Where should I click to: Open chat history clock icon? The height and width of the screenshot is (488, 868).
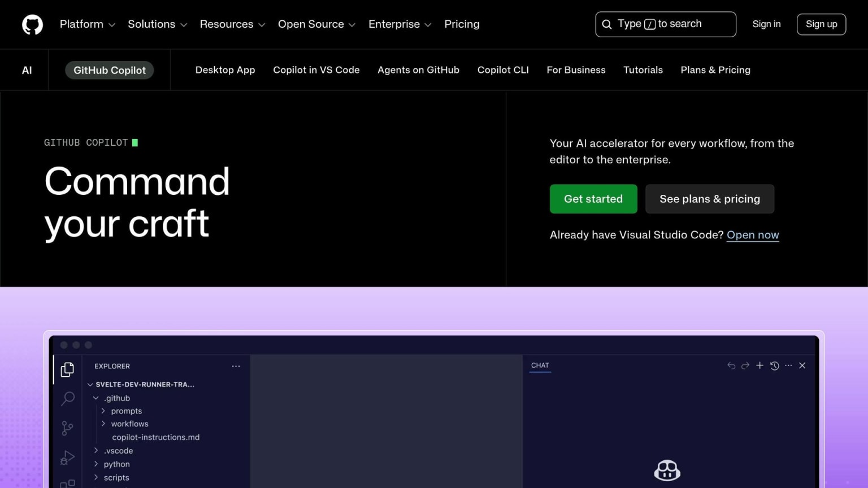pos(774,365)
